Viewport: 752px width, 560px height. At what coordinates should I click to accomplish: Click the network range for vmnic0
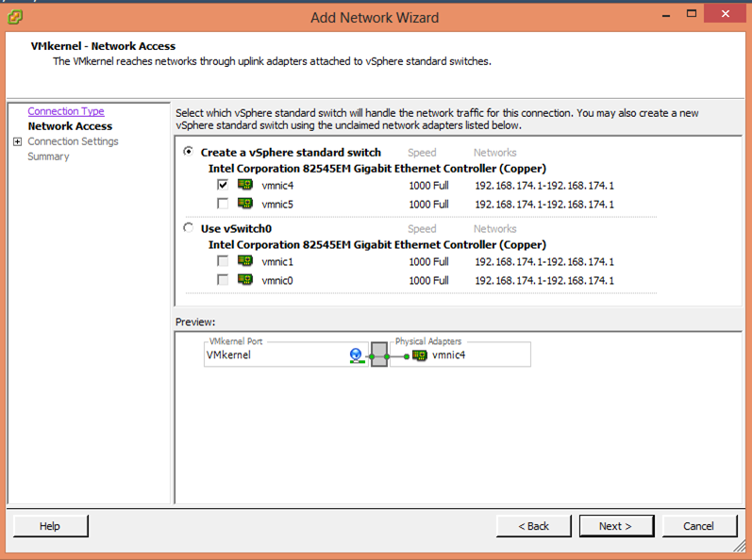(544, 280)
